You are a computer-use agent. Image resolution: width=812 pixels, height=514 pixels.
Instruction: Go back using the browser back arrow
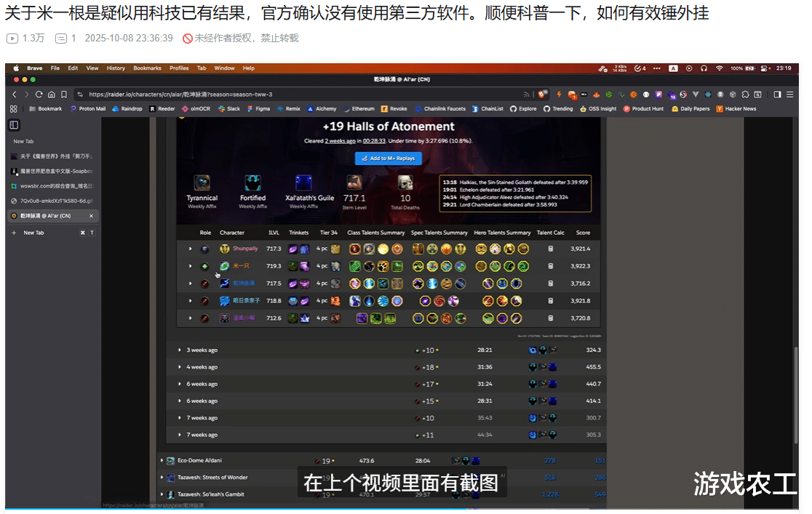click(x=14, y=95)
